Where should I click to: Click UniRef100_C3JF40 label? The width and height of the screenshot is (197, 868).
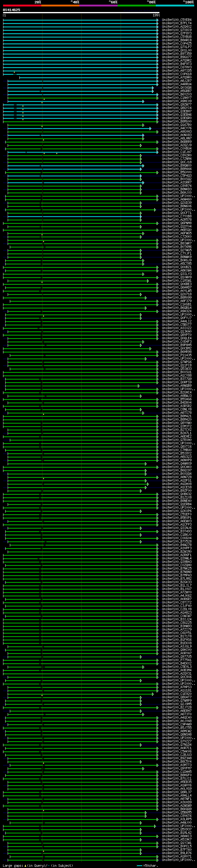(x=176, y=606)
